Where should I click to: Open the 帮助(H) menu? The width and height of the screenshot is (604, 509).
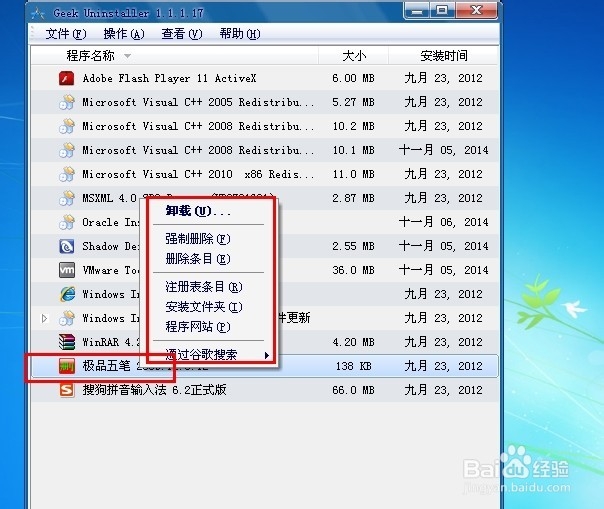point(240,34)
